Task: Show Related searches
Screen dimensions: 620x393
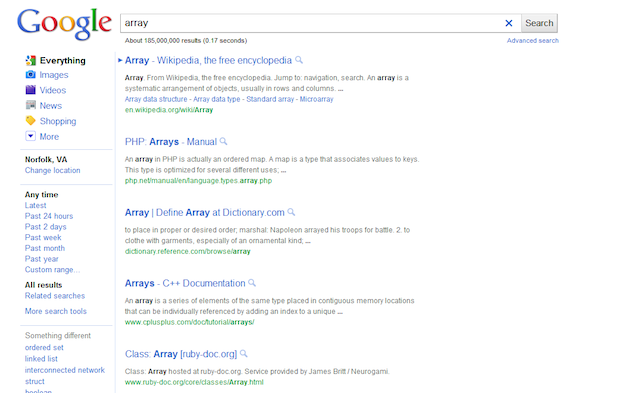Action: (x=55, y=295)
